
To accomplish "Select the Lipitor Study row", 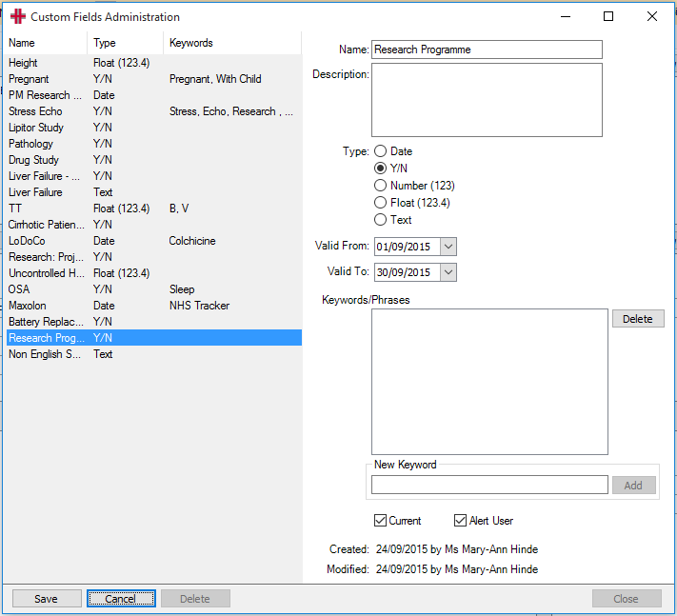I will coord(153,128).
